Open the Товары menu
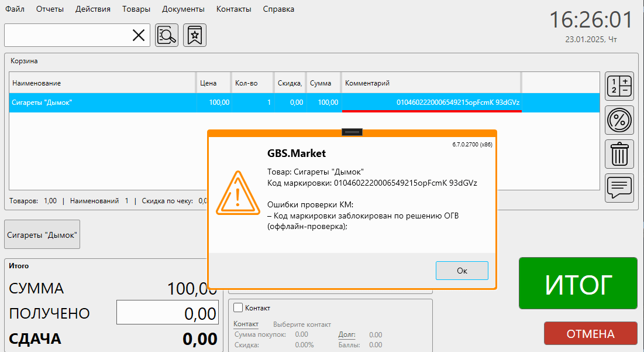644x352 pixels. pos(136,9)
